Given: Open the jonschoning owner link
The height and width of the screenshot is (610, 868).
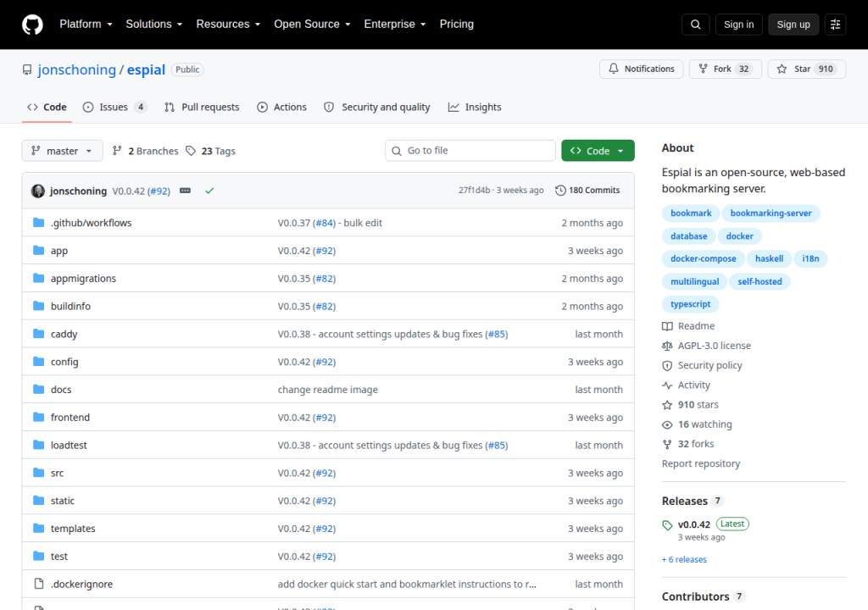Looking at the screenshot, I should coord(77,69).
